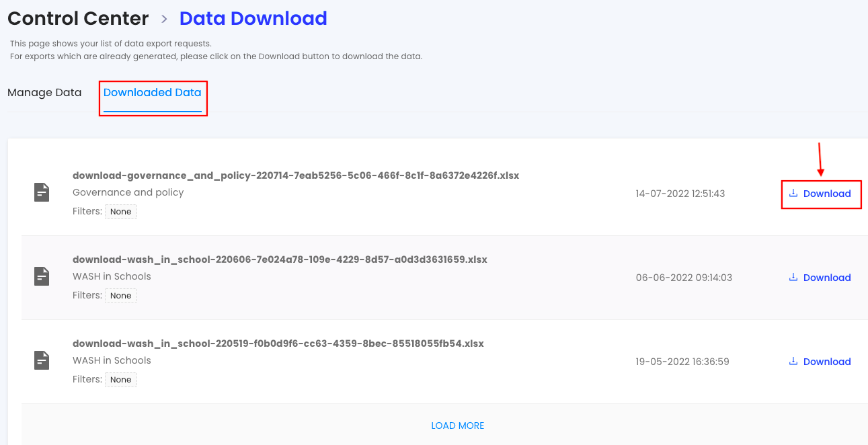Click LOAD MORE to show more exports

(x=458, y=426)
